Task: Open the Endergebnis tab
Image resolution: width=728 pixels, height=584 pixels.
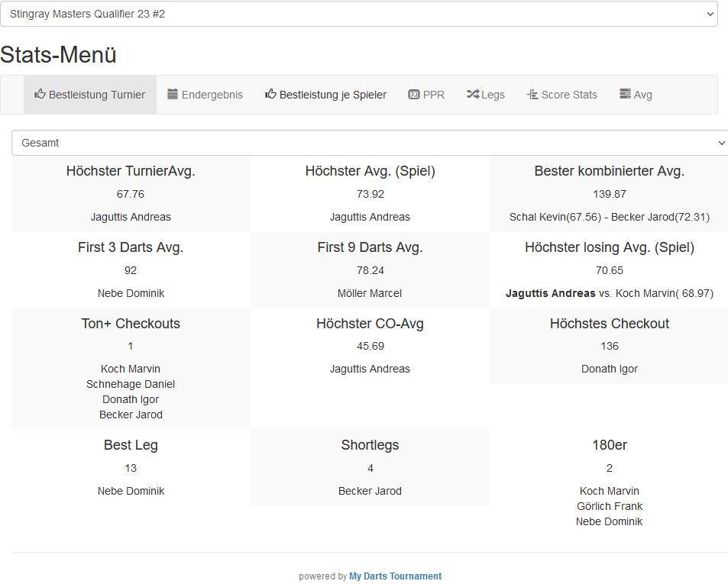Action: (x=212, y=95)
